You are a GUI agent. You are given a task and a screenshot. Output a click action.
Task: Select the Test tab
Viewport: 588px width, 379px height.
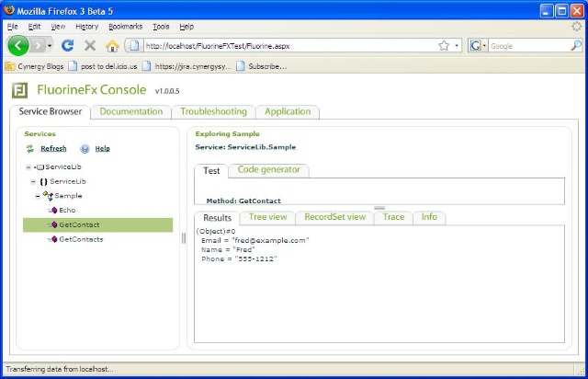(x=211, y=171)
